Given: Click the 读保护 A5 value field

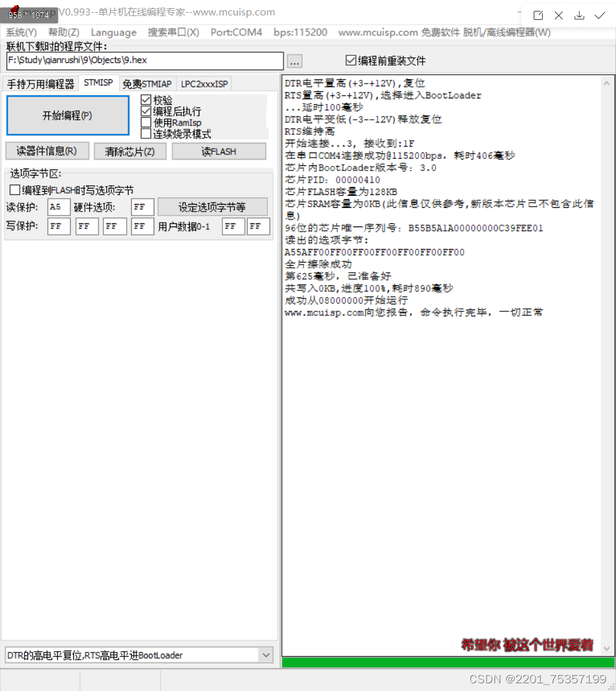Looking at the screenshot, I should [59, 207].
